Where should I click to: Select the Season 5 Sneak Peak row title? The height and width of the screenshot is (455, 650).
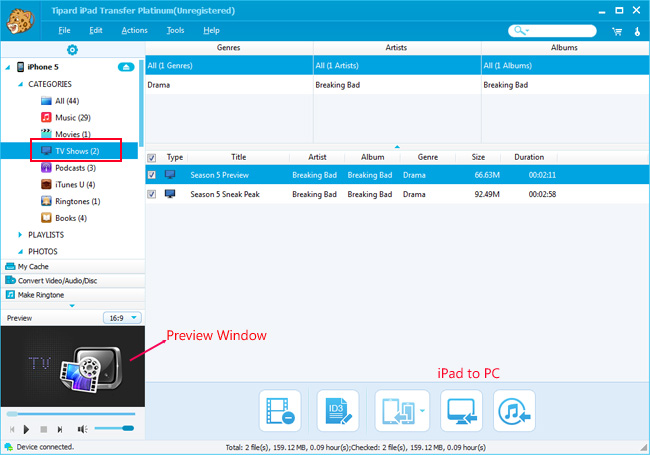225,194
